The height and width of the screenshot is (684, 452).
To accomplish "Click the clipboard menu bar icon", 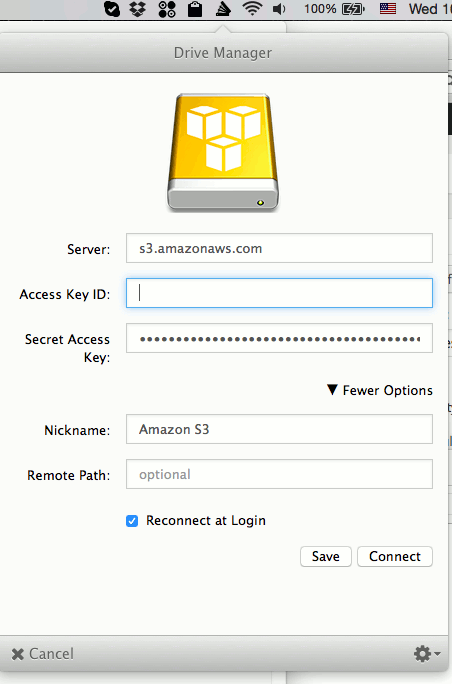I will coord(195,9).
